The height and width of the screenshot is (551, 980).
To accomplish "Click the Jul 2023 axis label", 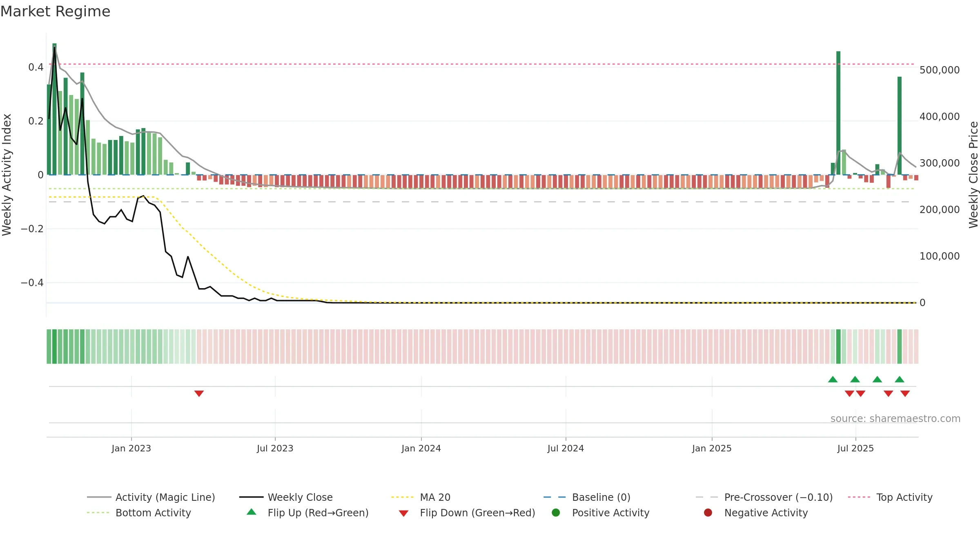I will (275, 448).
